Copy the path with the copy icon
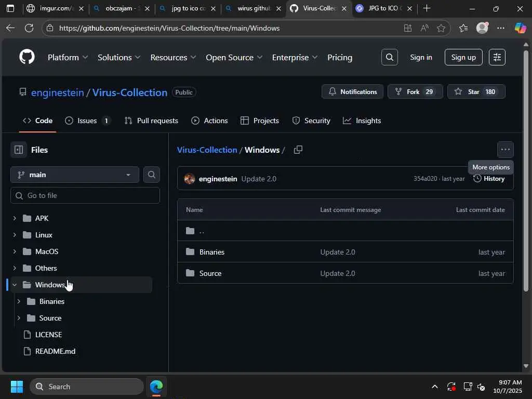Screen dimensions: 532x399 (x=298, y=150)
